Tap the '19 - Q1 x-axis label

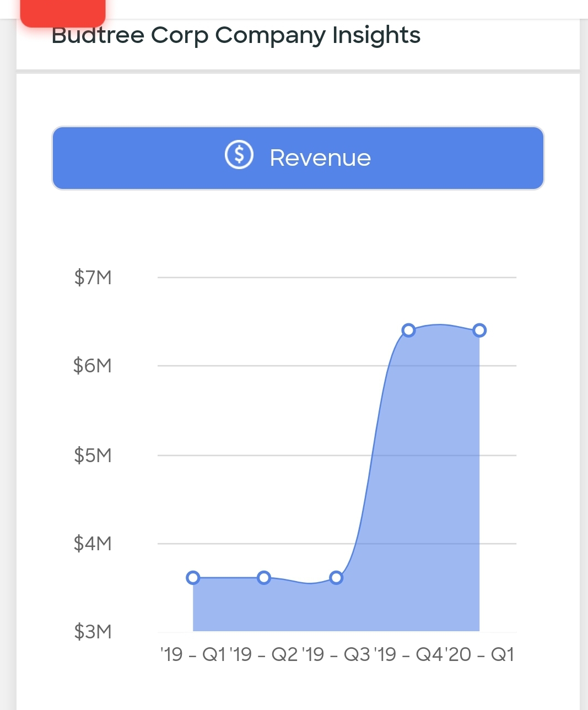click(x=193, y=654)
